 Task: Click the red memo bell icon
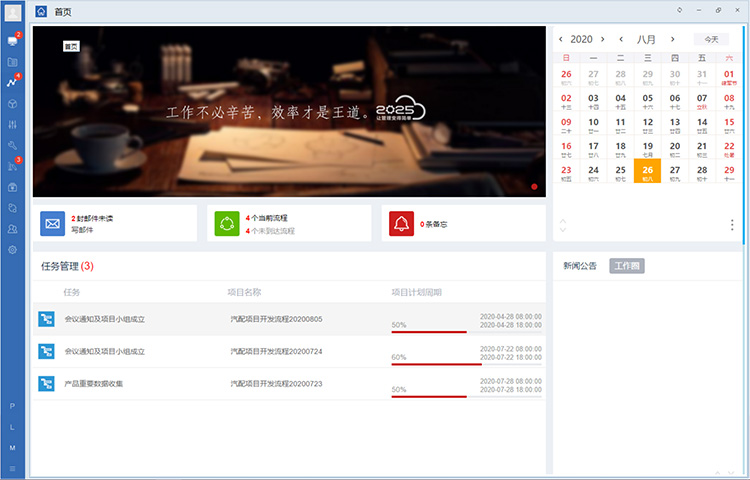coord(401,223)
